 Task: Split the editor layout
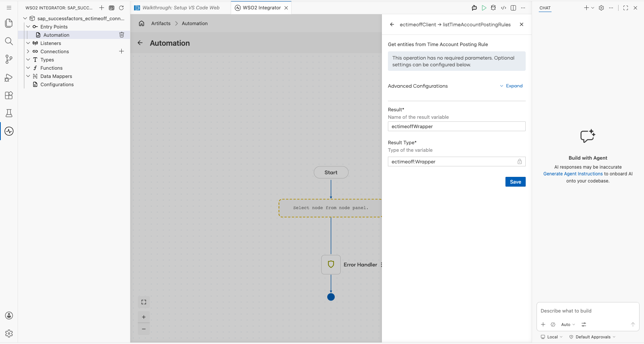tap(513, 8)
